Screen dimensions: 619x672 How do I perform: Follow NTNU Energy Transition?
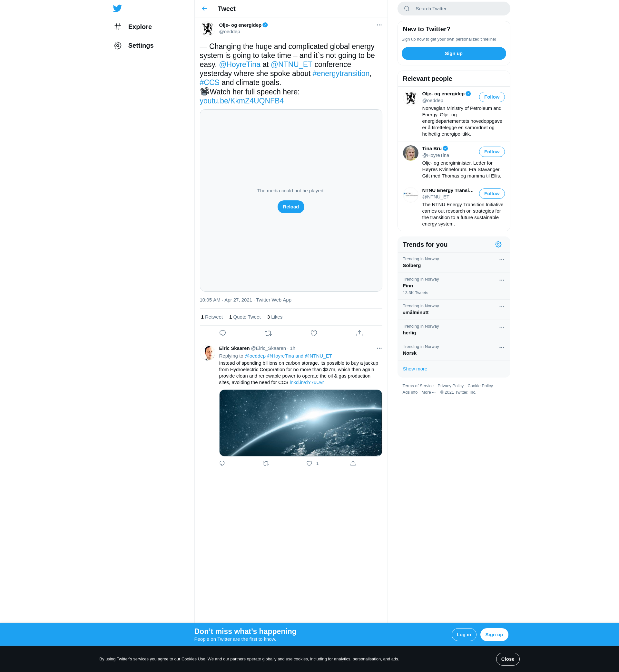pyautogui.click(x=491, y=194)
